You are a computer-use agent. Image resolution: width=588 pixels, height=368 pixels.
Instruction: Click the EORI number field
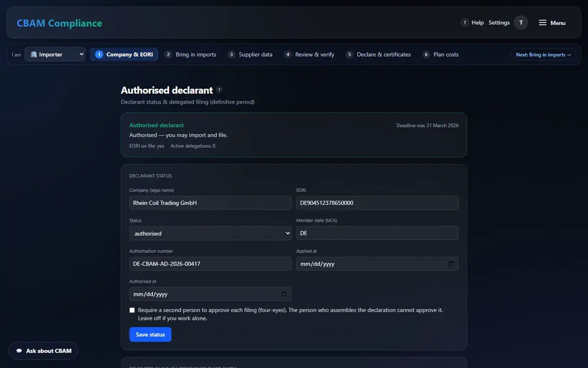pyautogui.click(x=377, y=203)
